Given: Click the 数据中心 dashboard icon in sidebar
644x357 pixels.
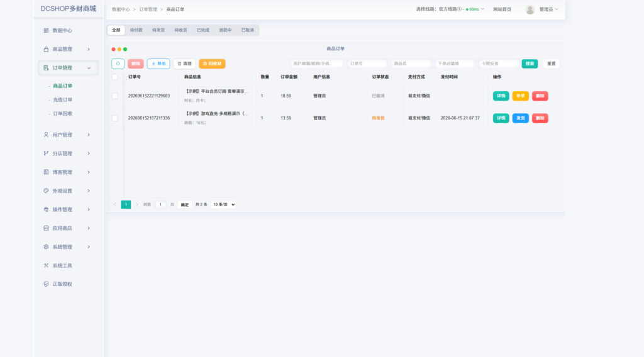Looking at the screenshot, I should pos(46,30).
